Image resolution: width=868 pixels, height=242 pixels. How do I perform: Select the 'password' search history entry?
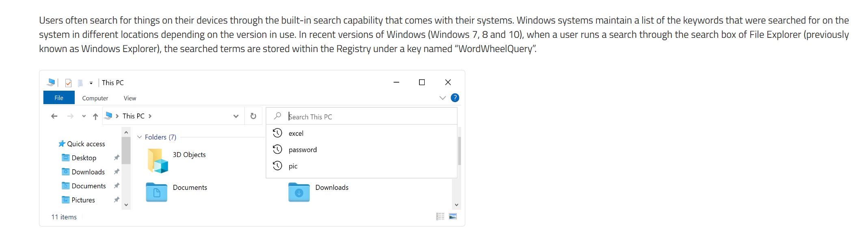[x=361, y=150]
